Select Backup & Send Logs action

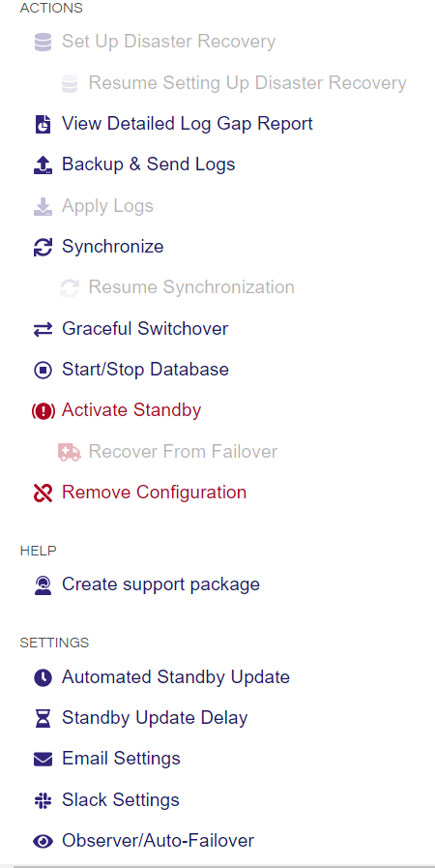point(148,165)
